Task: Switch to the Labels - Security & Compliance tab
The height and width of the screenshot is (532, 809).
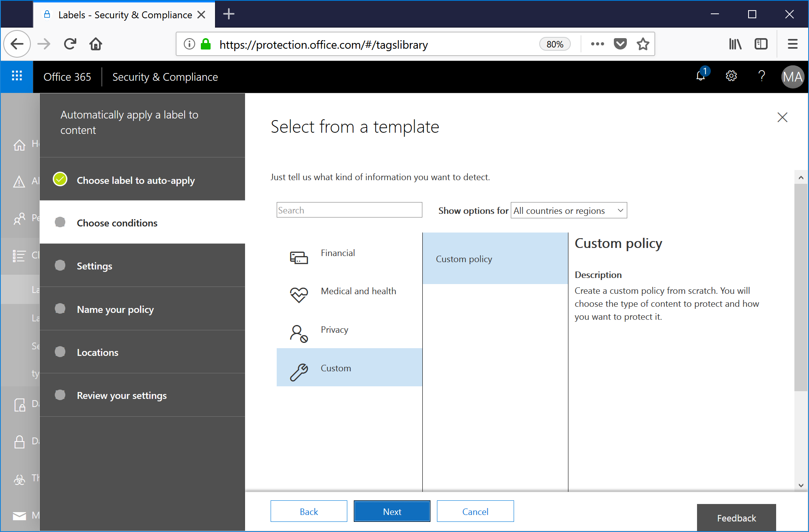Action: 122,15
